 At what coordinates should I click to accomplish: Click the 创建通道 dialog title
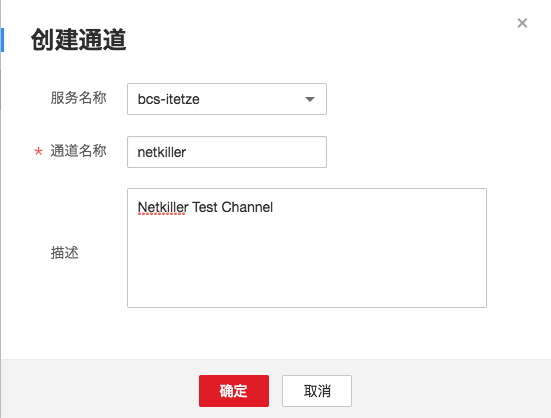78,40
